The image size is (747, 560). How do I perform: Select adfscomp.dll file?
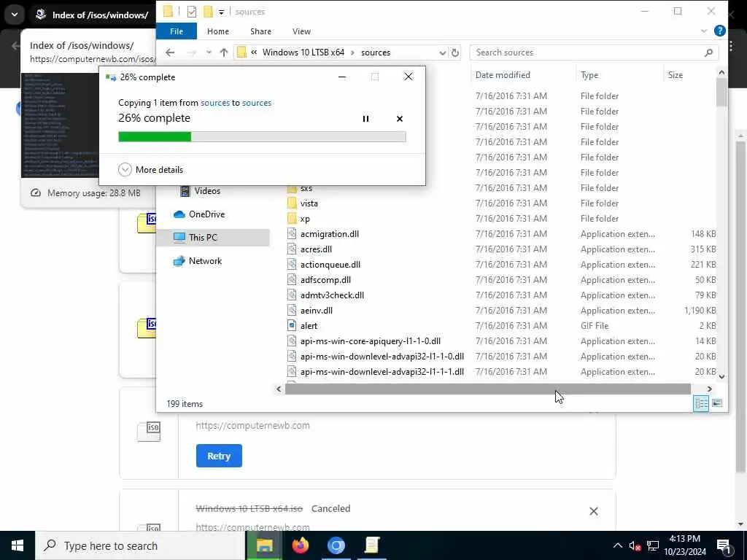click(325, 279)
